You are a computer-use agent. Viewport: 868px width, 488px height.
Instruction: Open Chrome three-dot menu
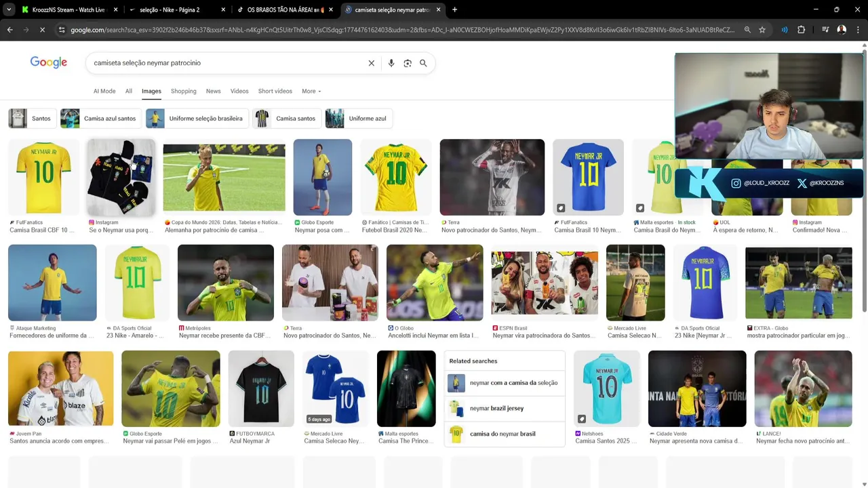[x=858, y=30]
